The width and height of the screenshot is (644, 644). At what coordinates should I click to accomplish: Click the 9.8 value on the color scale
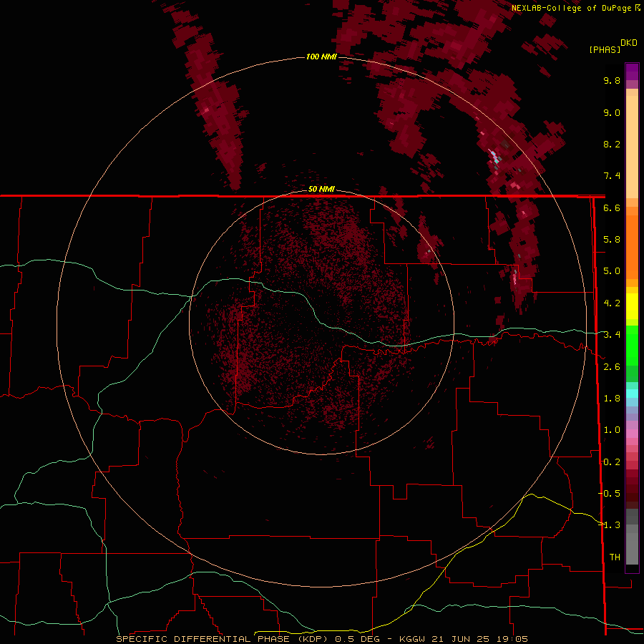tap(612, 80)
